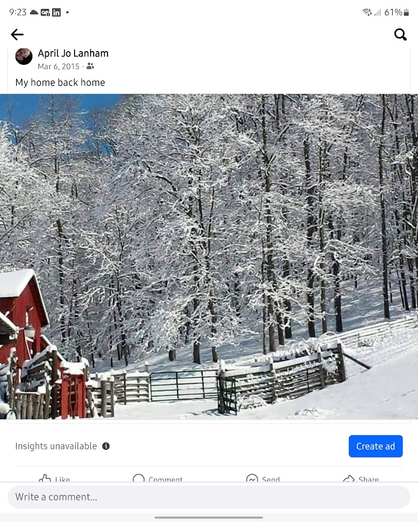Image resolution: width=418 pixels, height=522 pixels.
Task: Click the My home back home caption
Action: click(x=60, y=82)
